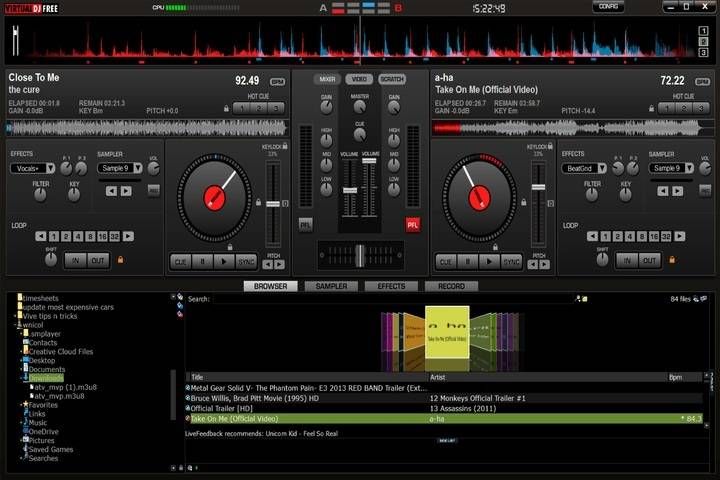Click left deck pitch slider handle

click(x=273, y=204)
